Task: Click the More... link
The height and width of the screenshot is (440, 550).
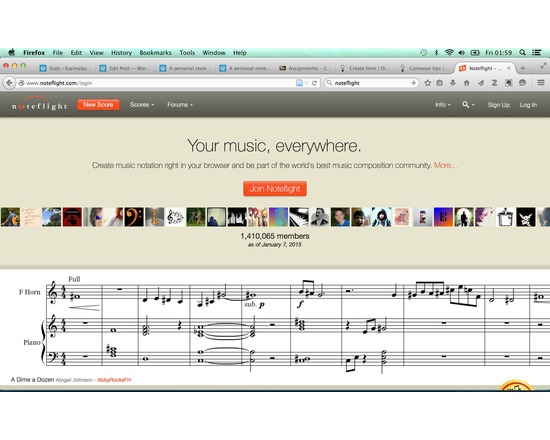Action: (x=445, y=165)
